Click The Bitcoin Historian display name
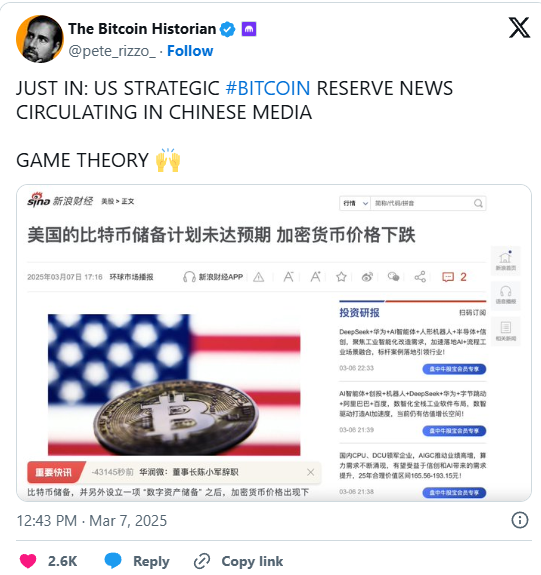Viewport: 541px width, 575px height. [142, 29]
